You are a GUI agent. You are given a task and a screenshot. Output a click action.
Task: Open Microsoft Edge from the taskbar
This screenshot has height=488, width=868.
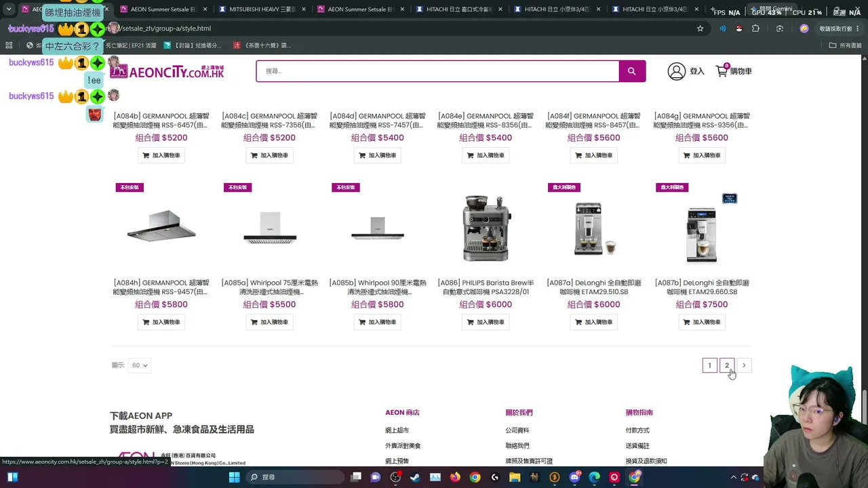(x=595, y=477)
